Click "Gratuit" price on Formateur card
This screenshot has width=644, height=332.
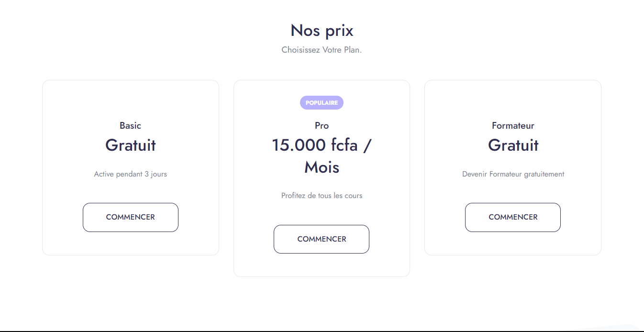tap(513, 145)
